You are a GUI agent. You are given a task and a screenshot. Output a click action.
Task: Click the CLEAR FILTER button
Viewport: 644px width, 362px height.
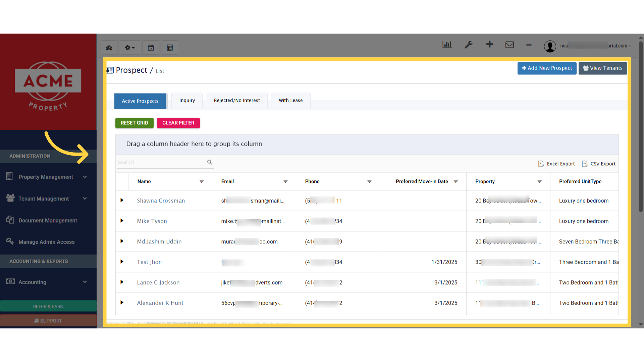click(178, 123)
